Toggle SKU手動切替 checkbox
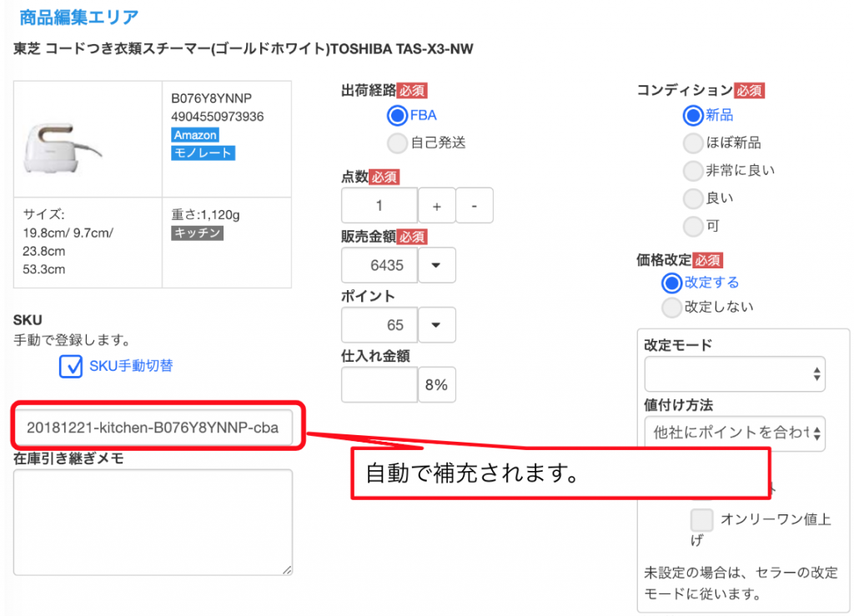 tap(71, 366)
